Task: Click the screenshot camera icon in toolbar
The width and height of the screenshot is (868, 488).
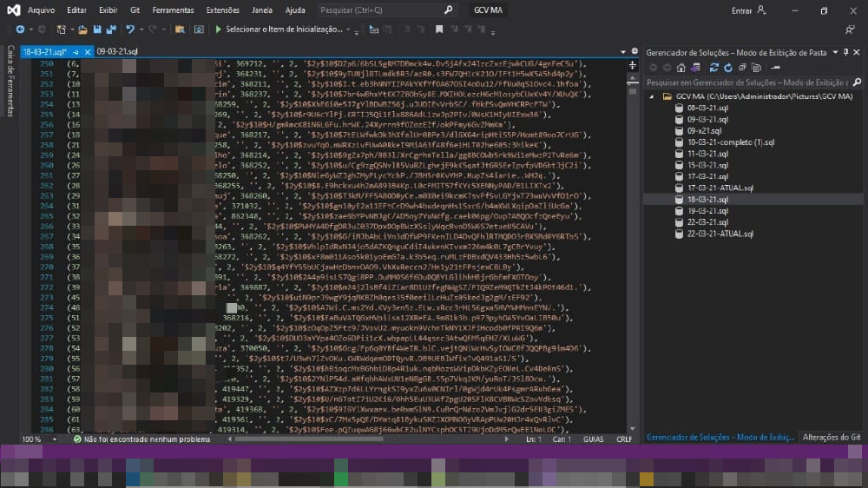Action: click(x=199, y=30)
